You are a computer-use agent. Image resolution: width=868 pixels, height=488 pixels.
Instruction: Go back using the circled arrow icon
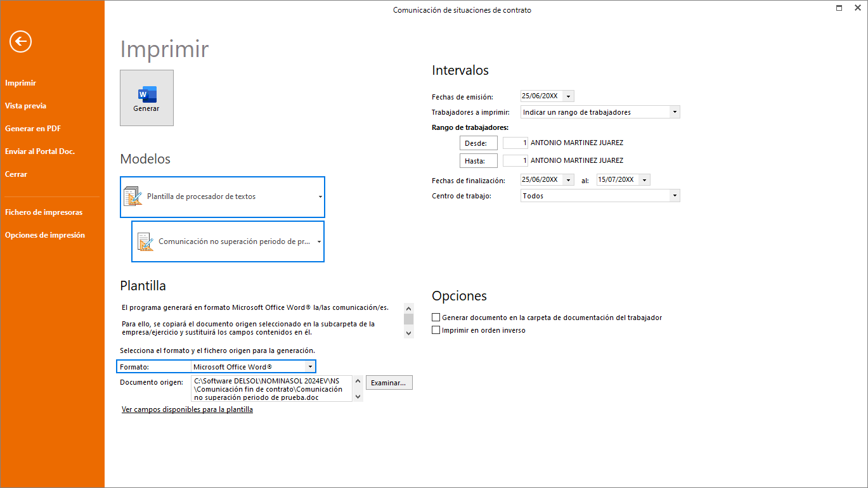point(21,42)
